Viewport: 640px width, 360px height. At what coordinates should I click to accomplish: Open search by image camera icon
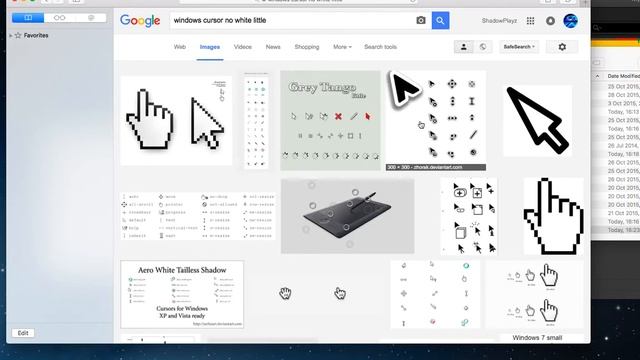click(421, 20)
